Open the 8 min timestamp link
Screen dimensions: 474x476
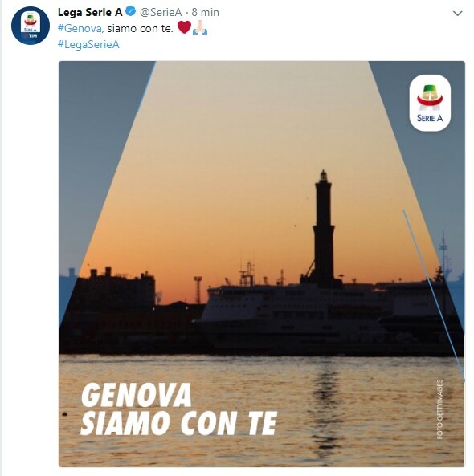205,13
